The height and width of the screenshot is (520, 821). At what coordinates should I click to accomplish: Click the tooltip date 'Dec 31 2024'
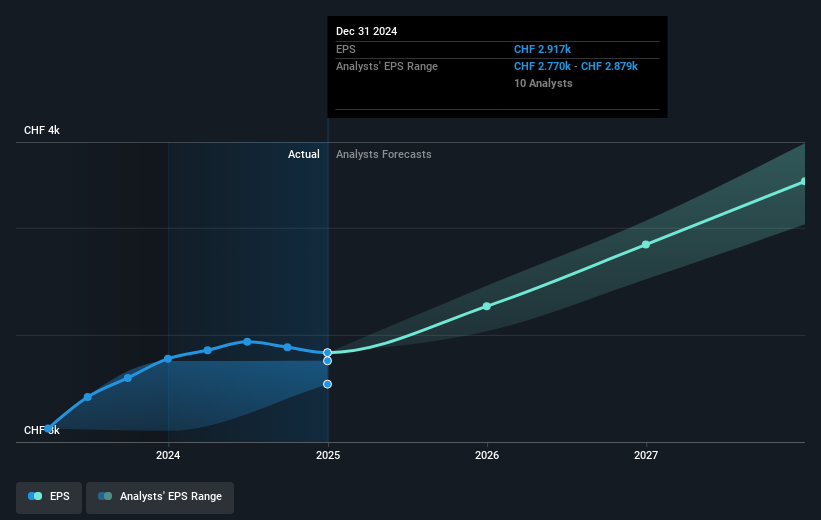pyautogui.click(x=367, y=31)
